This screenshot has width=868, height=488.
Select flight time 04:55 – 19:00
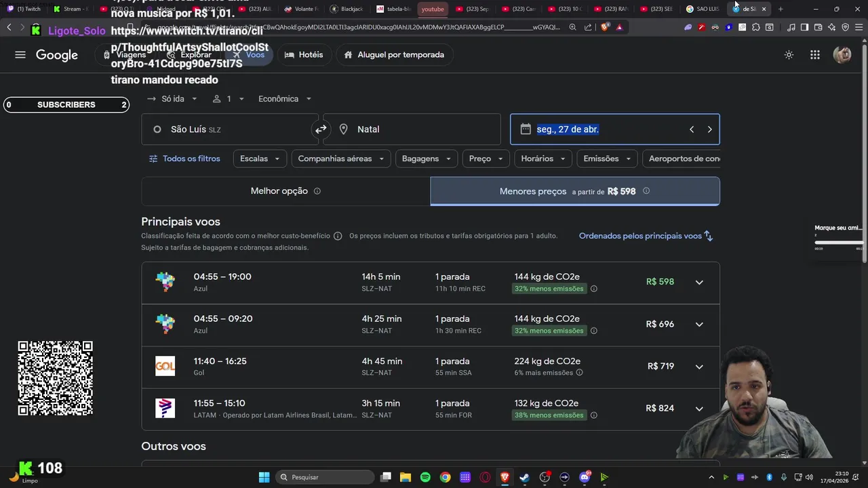pos(222,277)
